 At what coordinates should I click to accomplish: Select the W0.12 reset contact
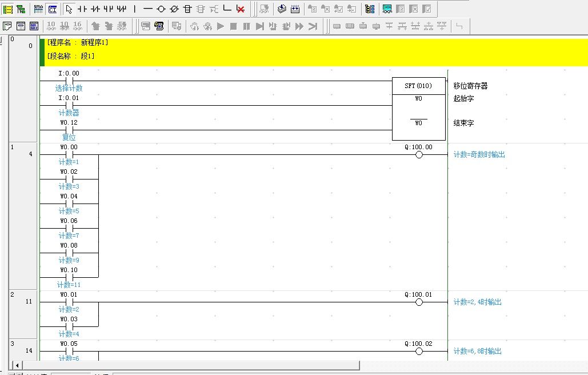(x=69, y=130)
